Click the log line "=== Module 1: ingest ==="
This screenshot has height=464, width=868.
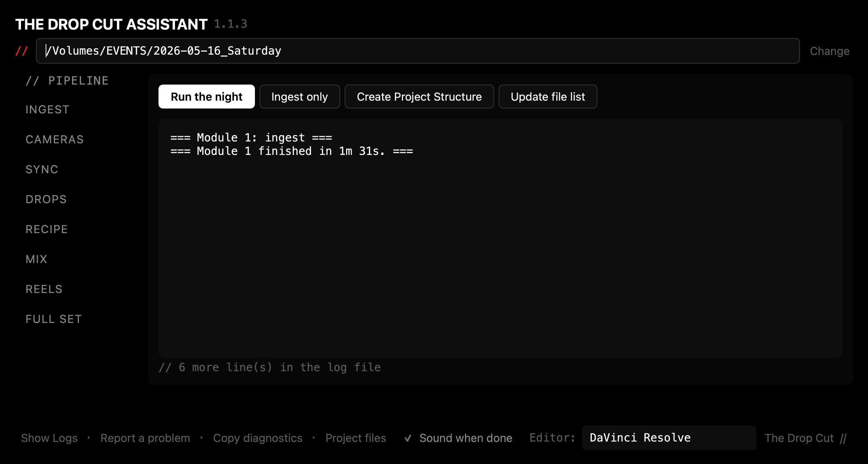point(251,138)
